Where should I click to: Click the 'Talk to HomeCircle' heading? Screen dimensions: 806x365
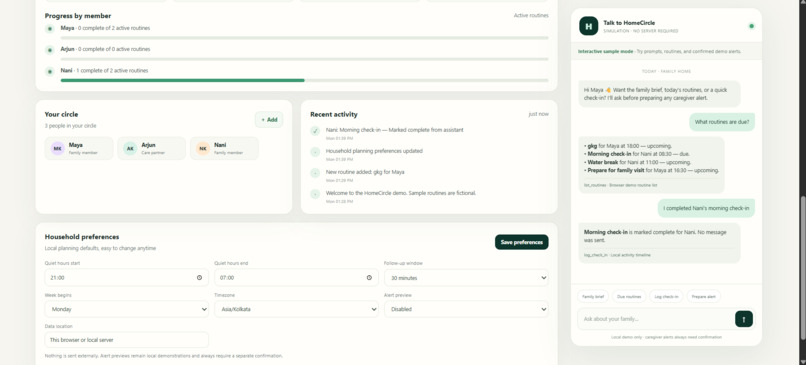[629, 23]
